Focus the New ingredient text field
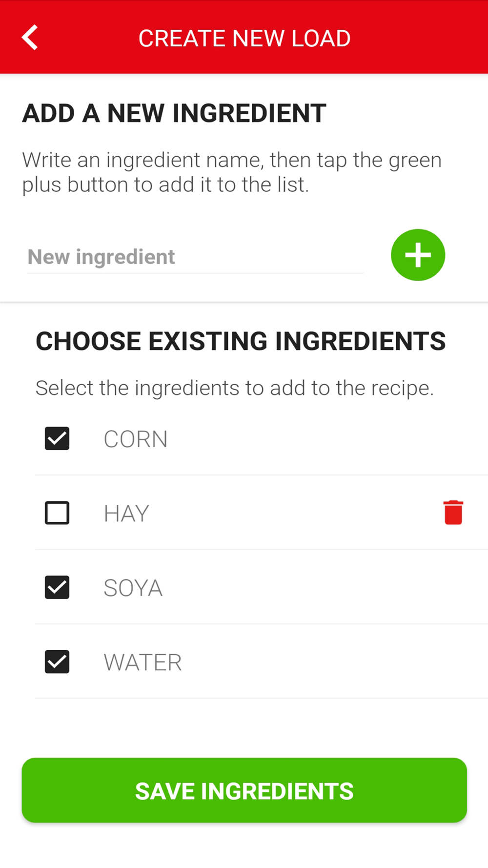488x868 pixels. point(195,257)
